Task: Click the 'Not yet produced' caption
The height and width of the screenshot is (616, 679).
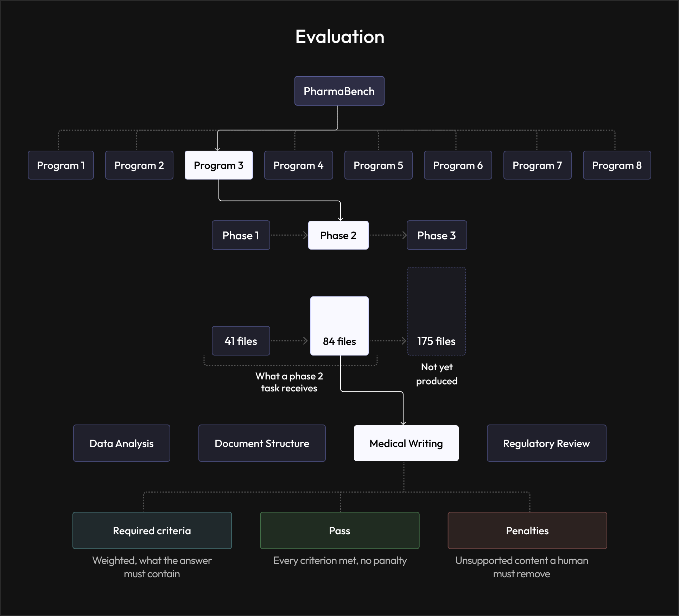Action: pyautogui.click(x=437, y=374)
